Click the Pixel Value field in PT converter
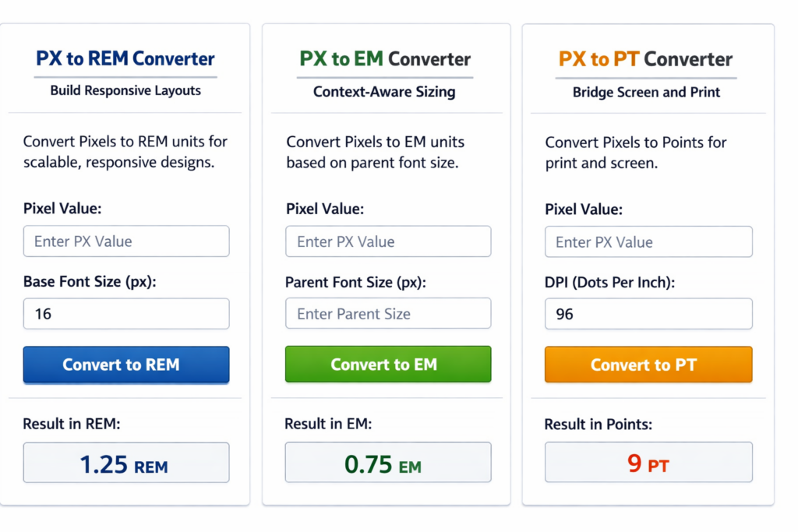Viewport: 798px width, 532px height. point(648,242)
